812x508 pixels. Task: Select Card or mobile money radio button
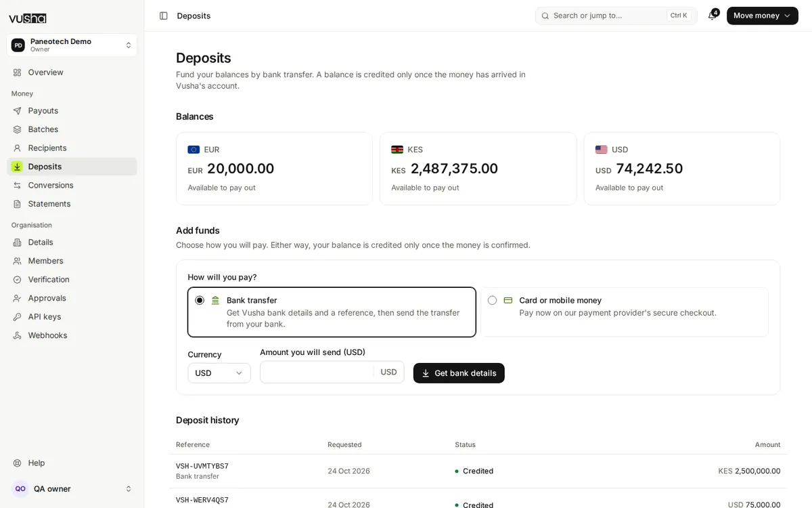point(492,300)
